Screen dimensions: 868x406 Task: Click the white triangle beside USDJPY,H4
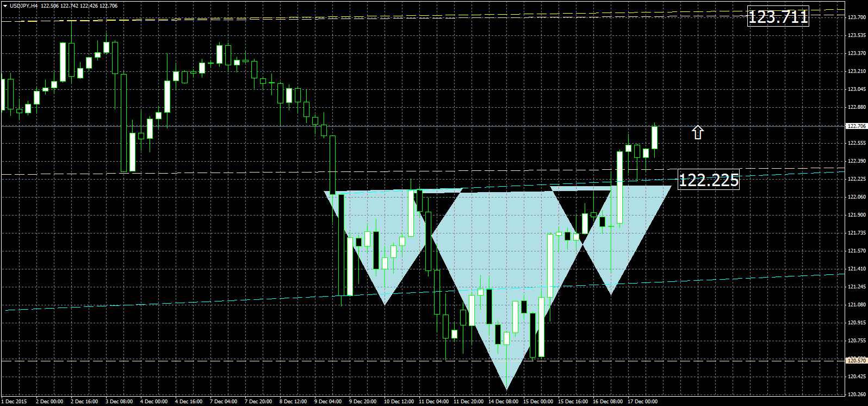pyautogui.click(x=5, y=5)
